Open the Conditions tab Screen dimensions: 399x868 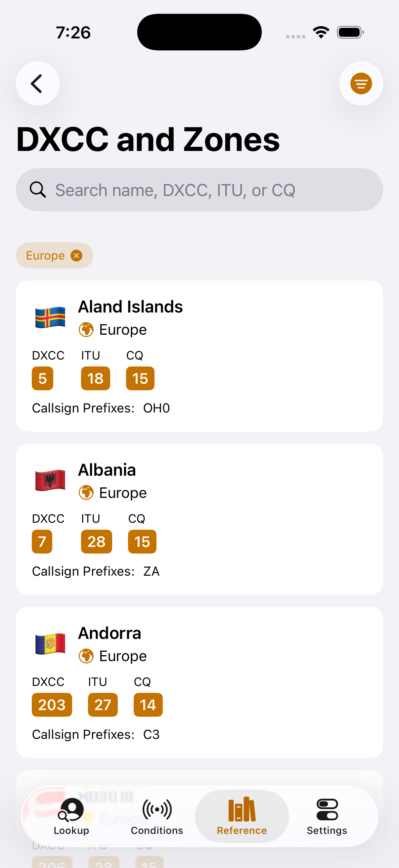(x=157, y=816)
